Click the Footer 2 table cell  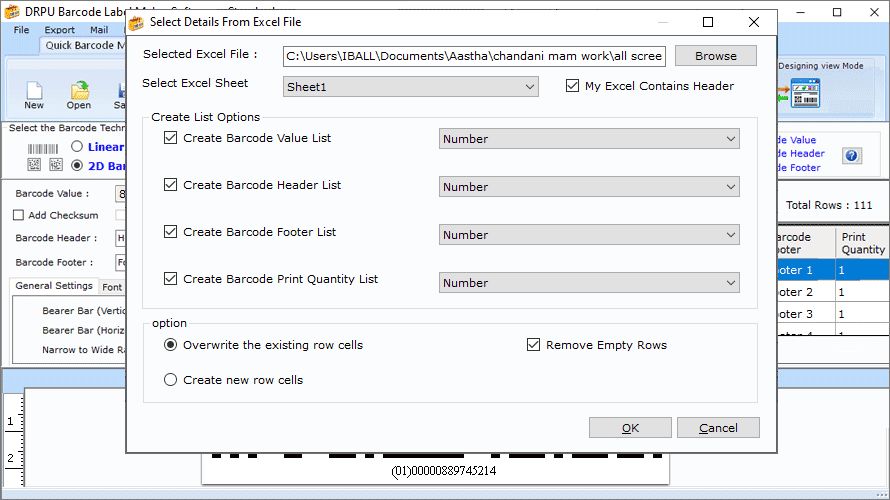[x=806, y=292]
